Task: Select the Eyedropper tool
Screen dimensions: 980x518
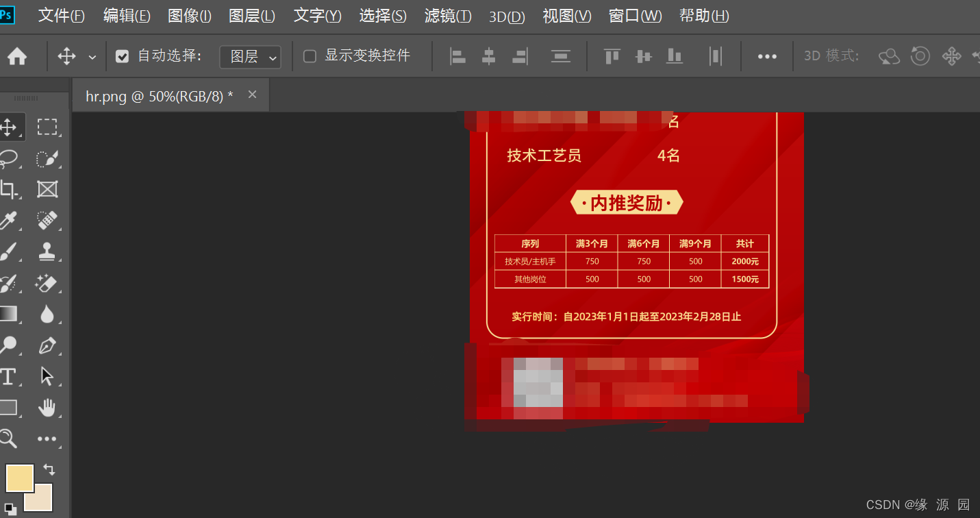Action: point(8,221)
